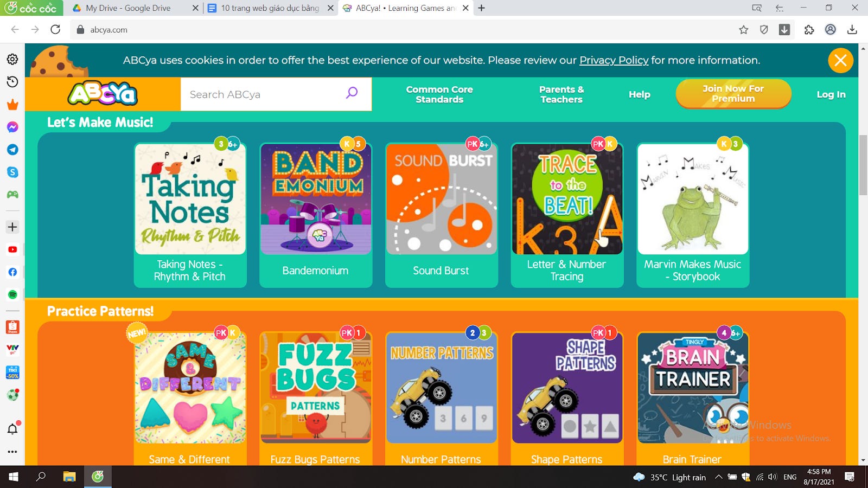Open Spotify from the sidebar
Image resolution: width=868 pixels, height=488 pixels.
[x=12, y=294]
